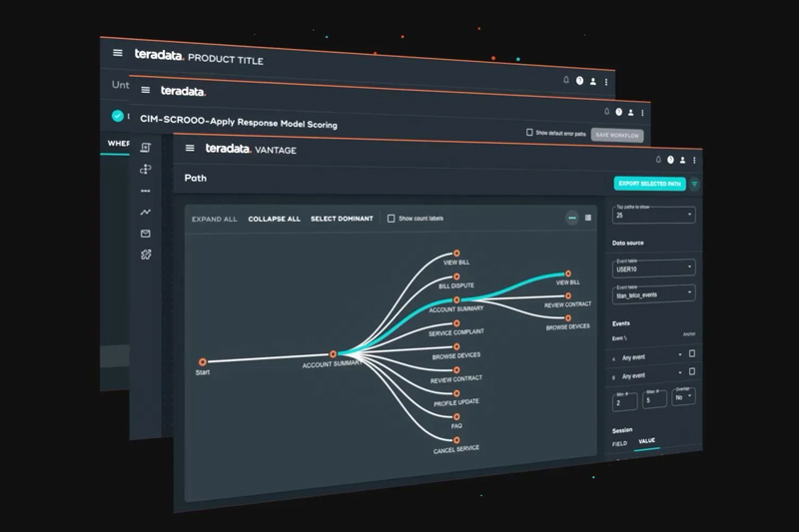The width and height of the screenshot is (799, 532).
Task: Open hamburger menu in Vantage window
Action: point(190,148)
